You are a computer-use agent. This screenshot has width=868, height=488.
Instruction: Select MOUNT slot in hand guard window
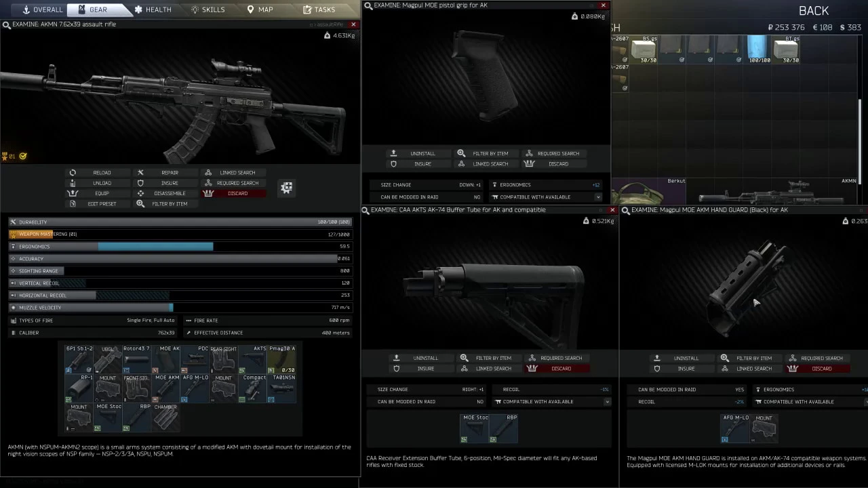[x=764, y=428]
